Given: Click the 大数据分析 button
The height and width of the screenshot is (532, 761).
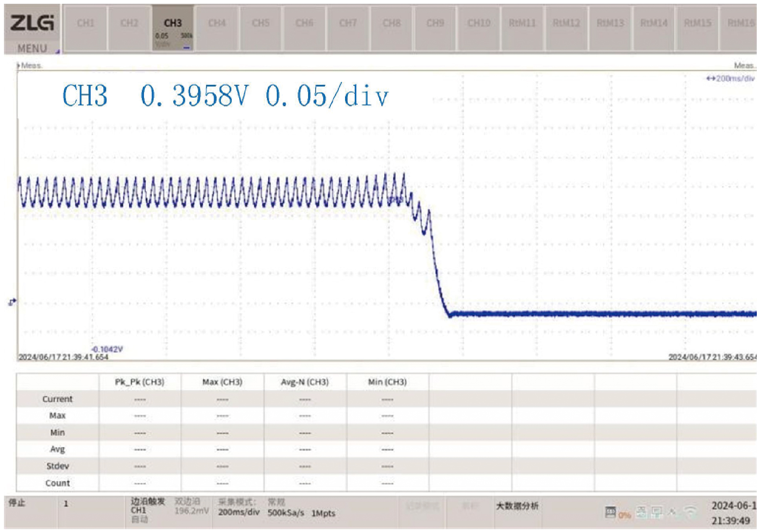Looking at the screenshot, I should pyautogui.click(x=517, y=506).
